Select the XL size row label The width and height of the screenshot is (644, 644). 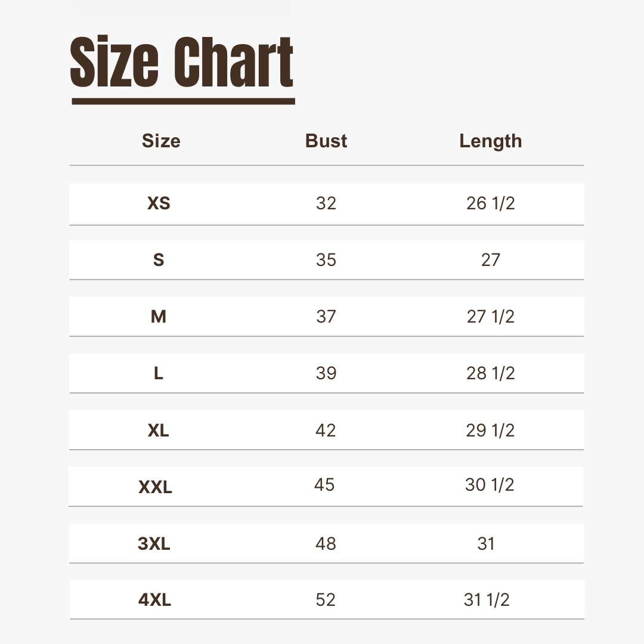pyautogui.click(x=159, y=431)
